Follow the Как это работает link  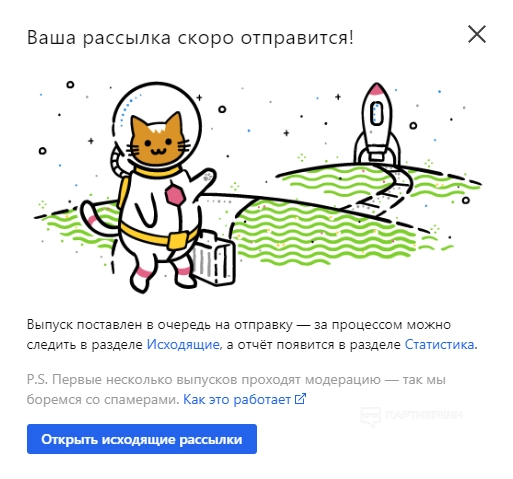click(x=237, y=399)
